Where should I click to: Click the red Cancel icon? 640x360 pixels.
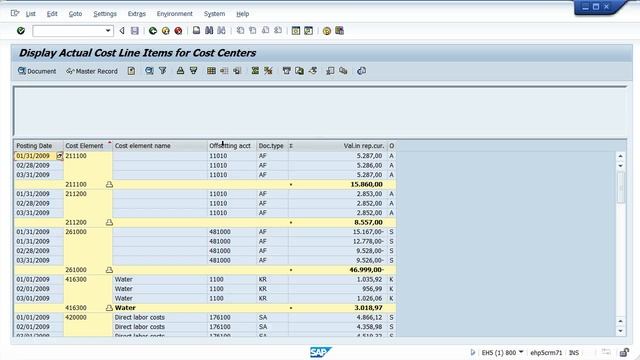click(x=178, y=31)
